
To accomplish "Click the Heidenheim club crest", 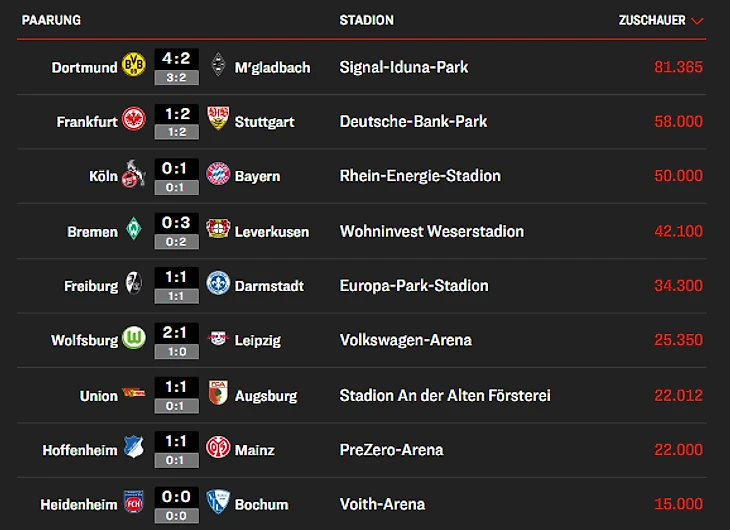I will pyautogui.click(x=133, y=503).
